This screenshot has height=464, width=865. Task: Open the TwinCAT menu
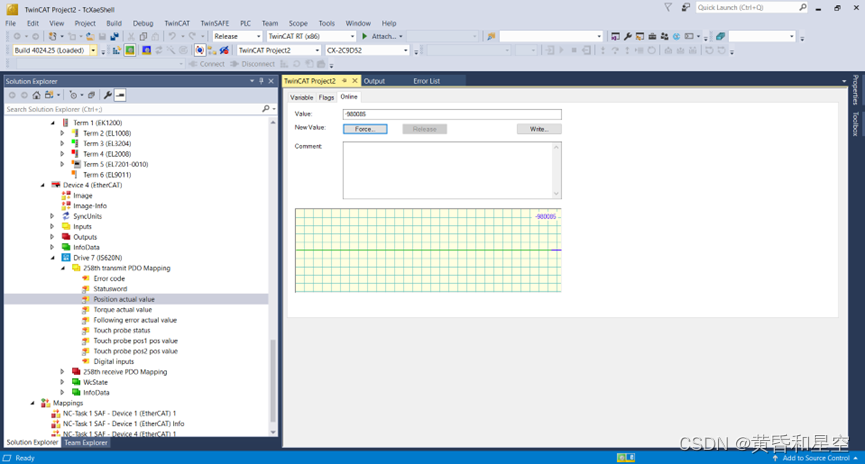click(x=177, y=23)
